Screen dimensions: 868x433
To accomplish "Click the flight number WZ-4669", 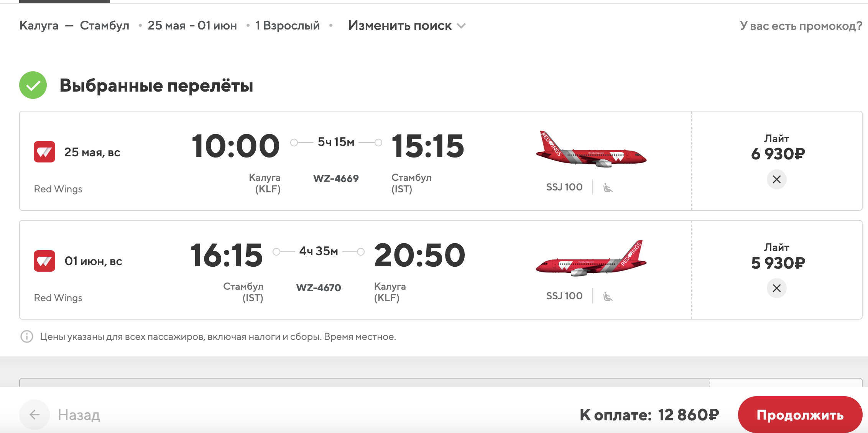I will tap(336, 179).
